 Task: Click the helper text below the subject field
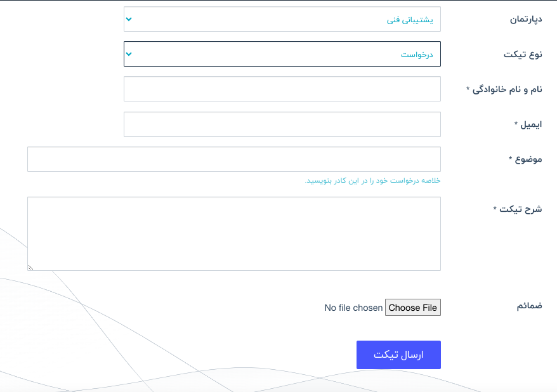click(x=372, y=181)
